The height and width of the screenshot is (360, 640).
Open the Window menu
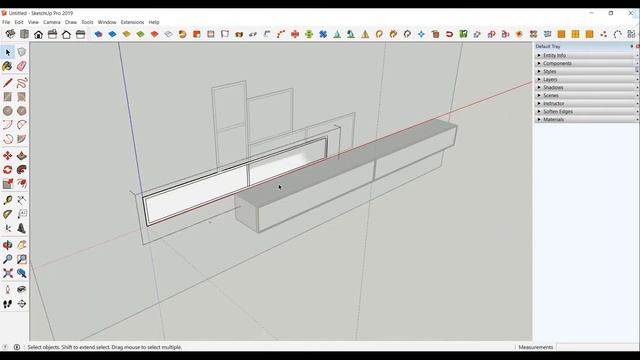point(107,22)
